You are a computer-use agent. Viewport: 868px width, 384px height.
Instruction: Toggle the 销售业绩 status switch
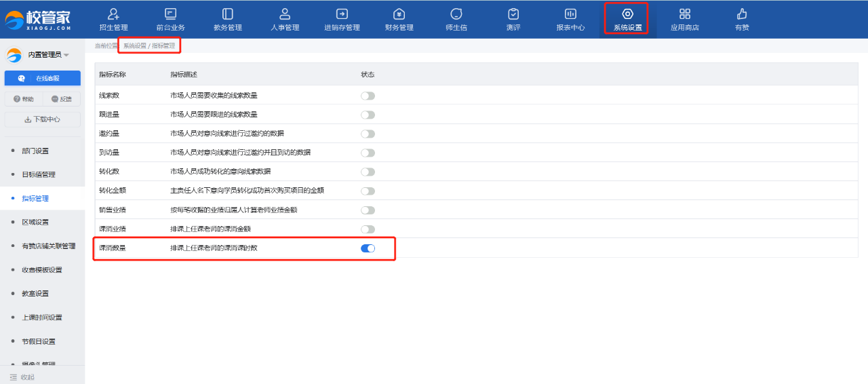coord(368,210)
